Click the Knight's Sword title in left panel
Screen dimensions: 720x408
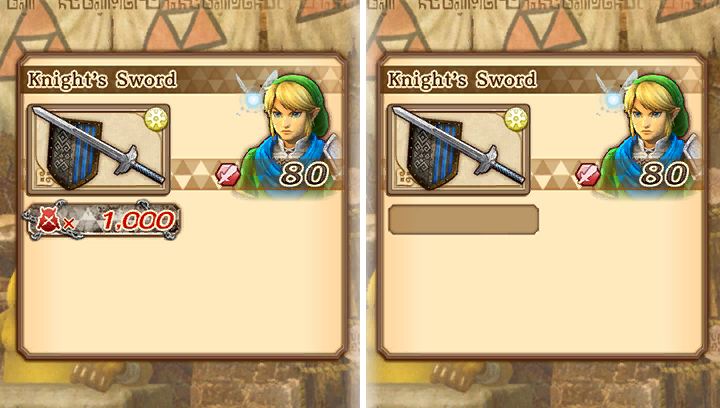click(x=101, y=79)
